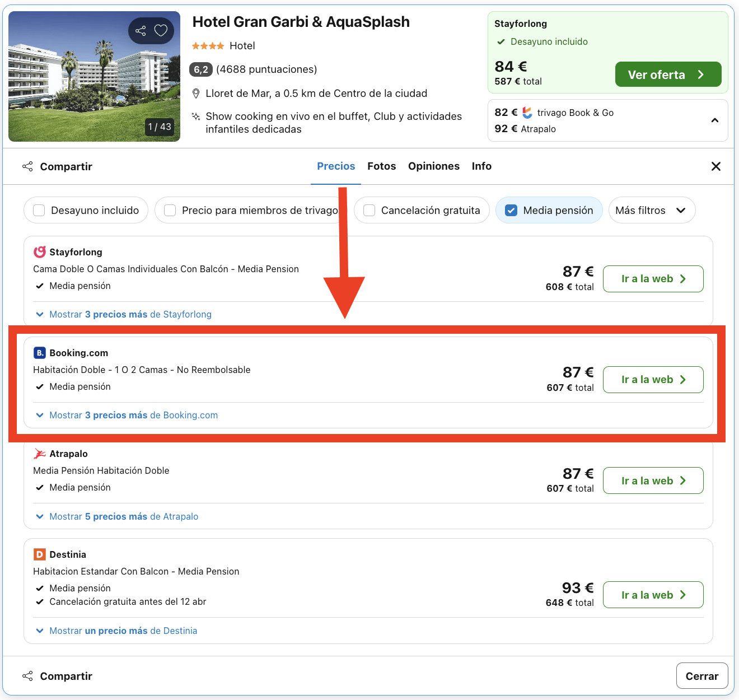Enable the Desayuno incluido filter
This screenshot has height=700, width=739.
[x=39, y=211]
